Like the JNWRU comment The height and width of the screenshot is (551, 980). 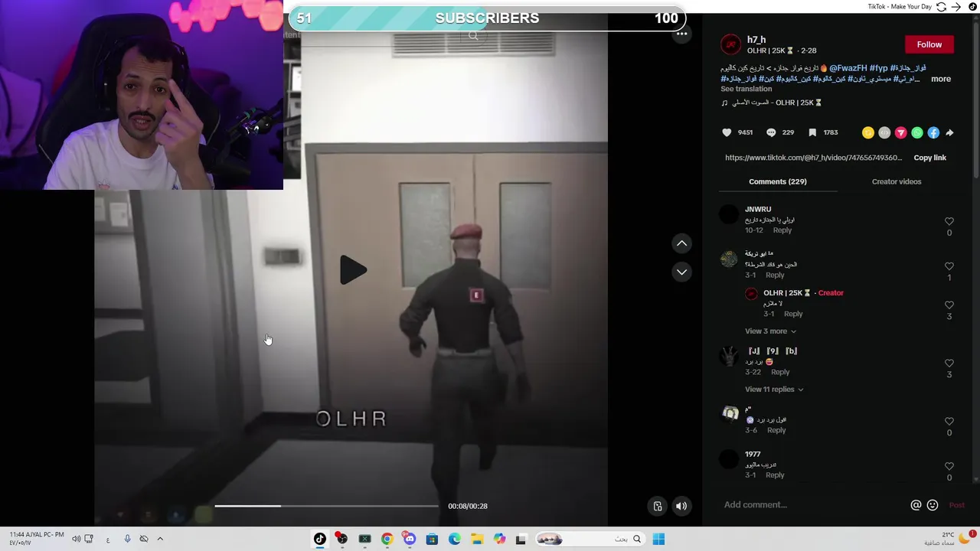point(949,221)
